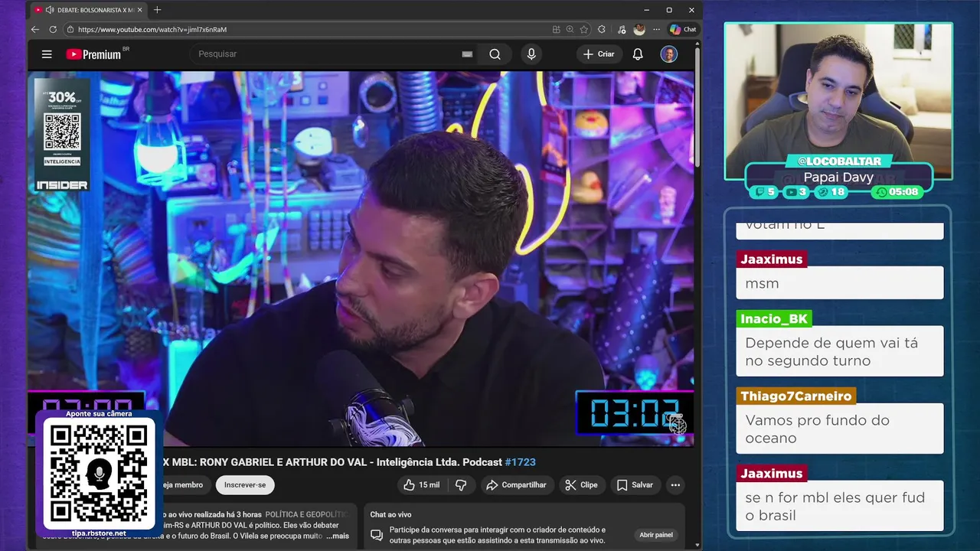The width and height of the screenshot is (980, 551).
Task: Open the YouTube account avatar menu
Action: (669, 54)
